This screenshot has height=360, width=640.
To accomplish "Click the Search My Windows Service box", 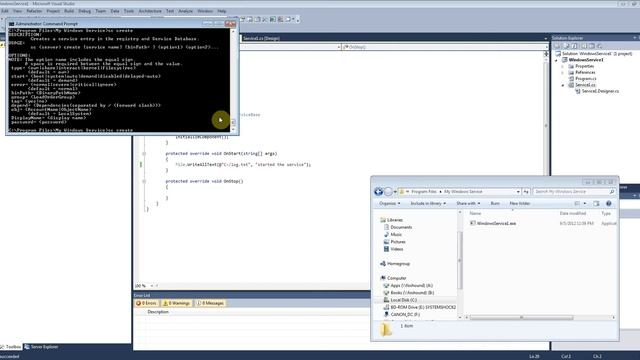I will [574, 191].
